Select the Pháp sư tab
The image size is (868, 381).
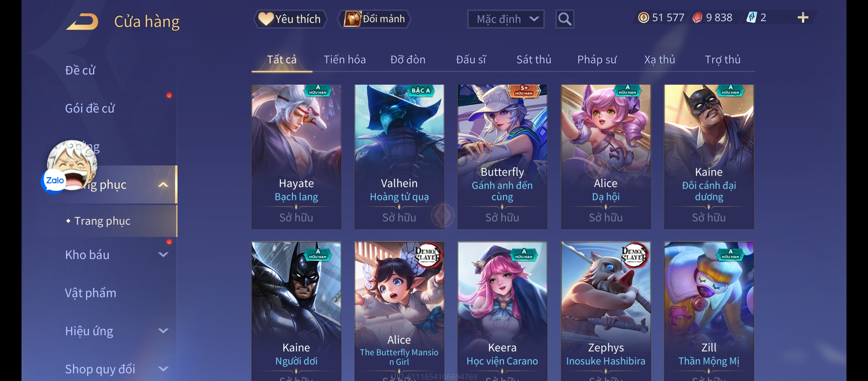click(597, 60)
